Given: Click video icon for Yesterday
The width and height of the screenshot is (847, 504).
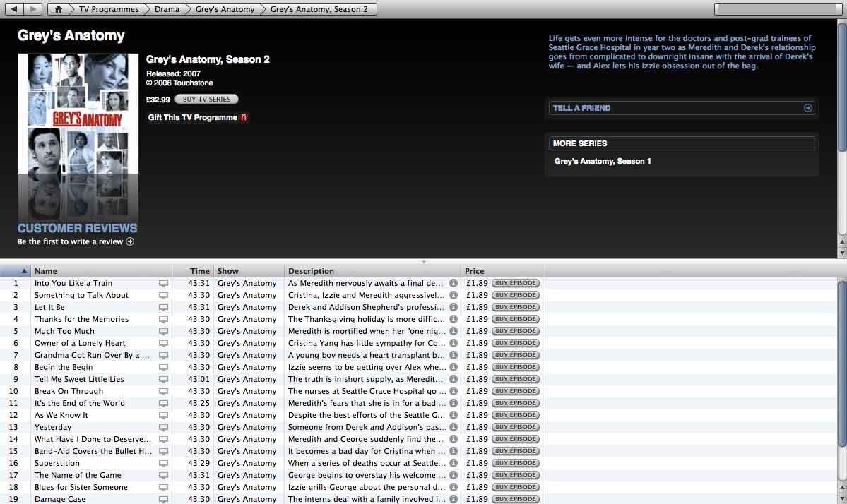Looking at the screenshot, I should 163,427.
